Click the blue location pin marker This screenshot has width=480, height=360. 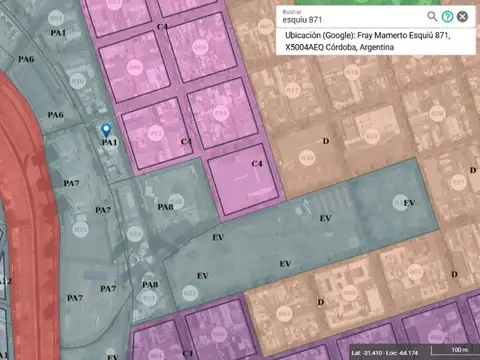(x=106, y=130)
